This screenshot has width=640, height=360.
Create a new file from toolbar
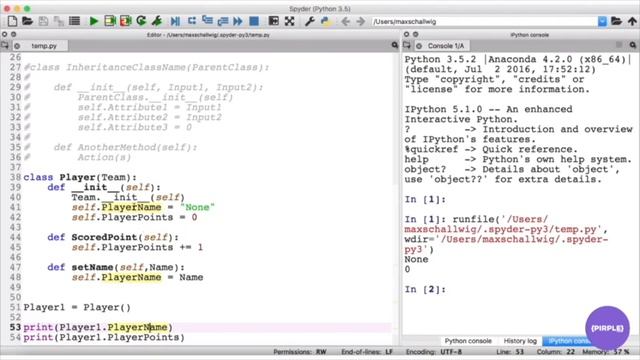point(12,21)
